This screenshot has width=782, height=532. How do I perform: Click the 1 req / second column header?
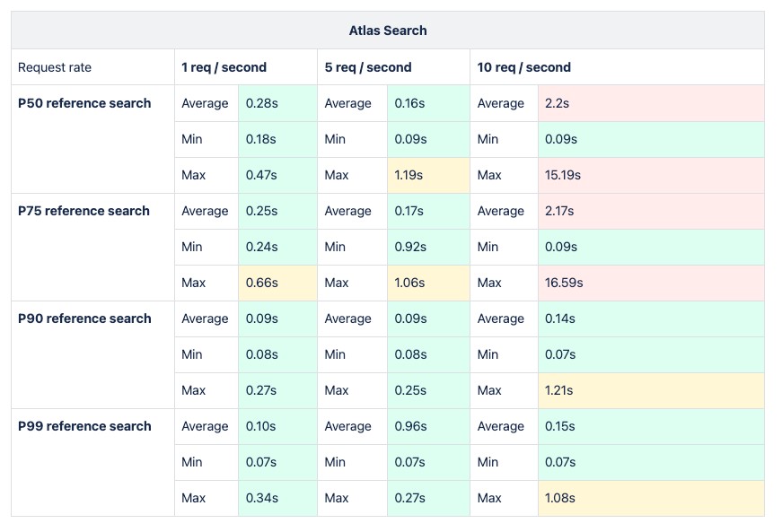(x=224, y=67)
